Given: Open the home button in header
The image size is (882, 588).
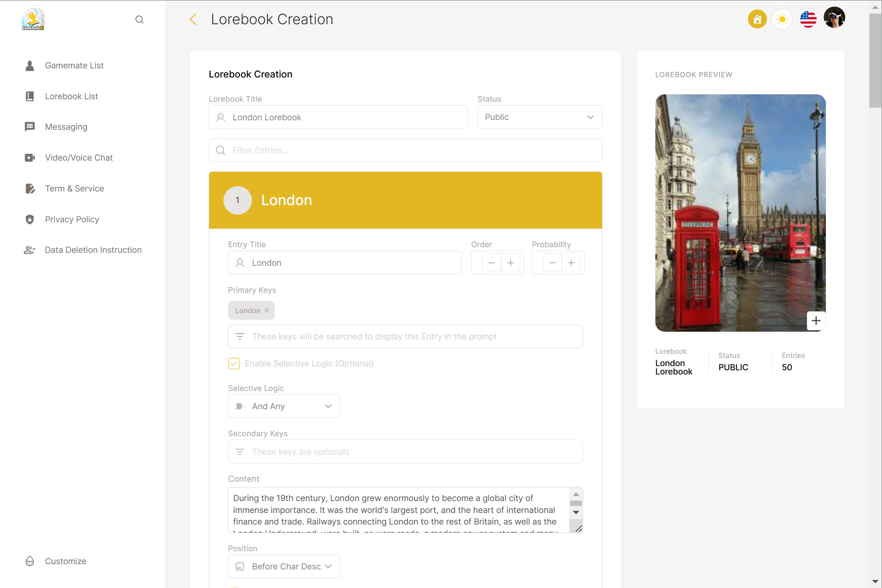Looking at the screenshot, I should 757,19.
